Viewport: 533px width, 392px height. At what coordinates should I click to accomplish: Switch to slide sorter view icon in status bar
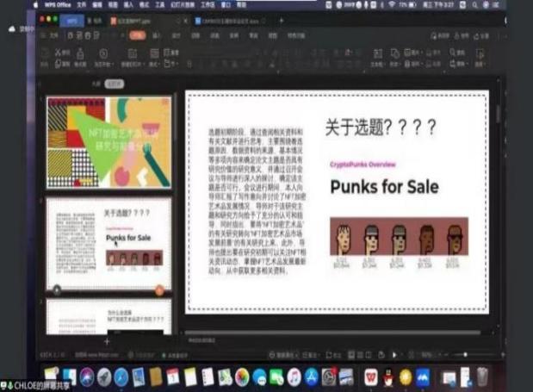pos(360,355)
